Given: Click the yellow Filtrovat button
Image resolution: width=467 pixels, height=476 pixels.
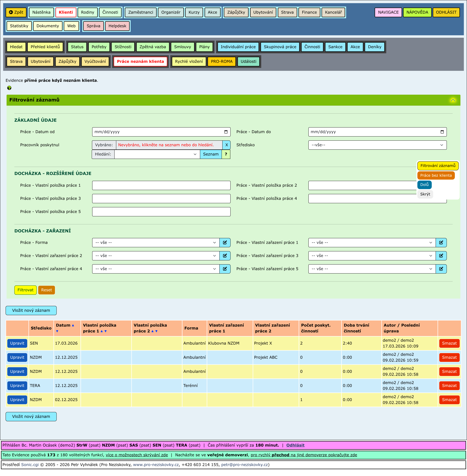Looking at the screenshot, I should (x=25, y=290).
